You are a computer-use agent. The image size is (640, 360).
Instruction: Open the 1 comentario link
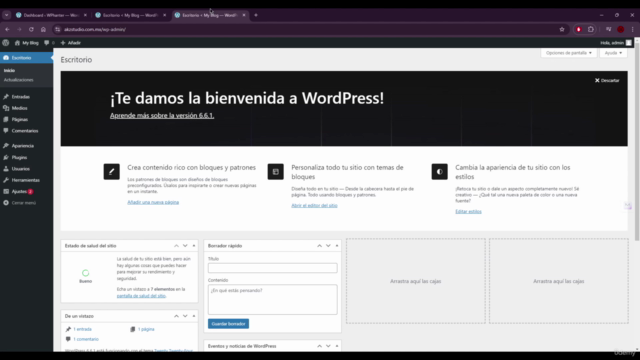tap(86, 339)
